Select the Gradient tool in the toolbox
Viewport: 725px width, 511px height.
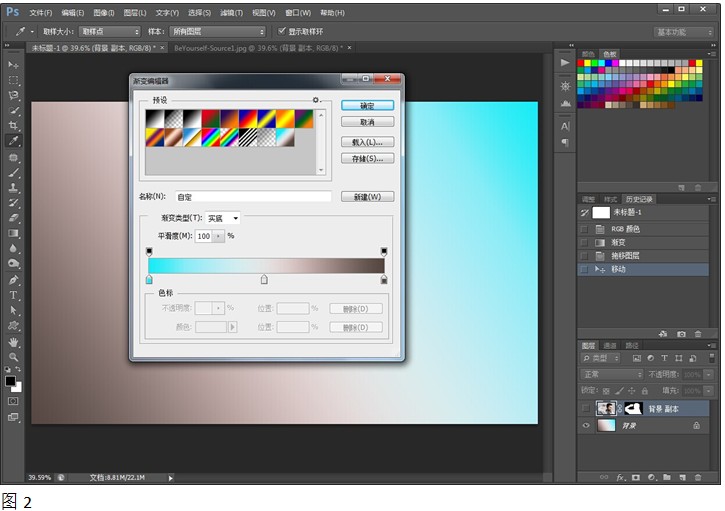[13, 233]
